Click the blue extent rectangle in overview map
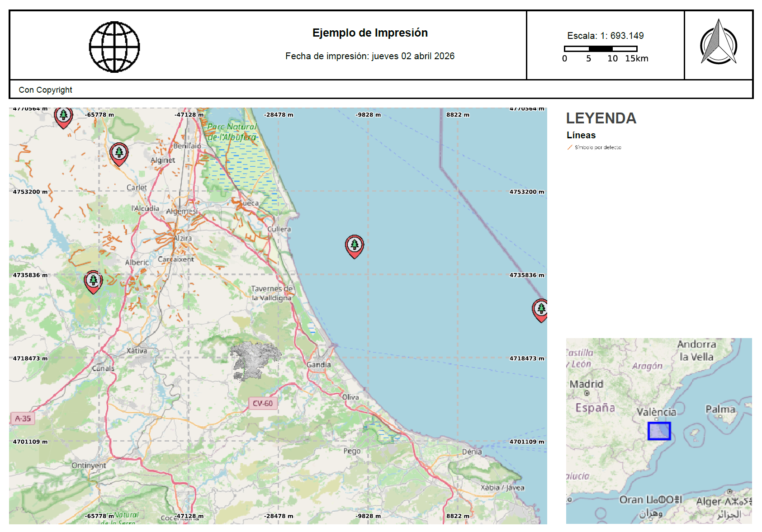This screenshot has height=532, width=762. [659, 431]
